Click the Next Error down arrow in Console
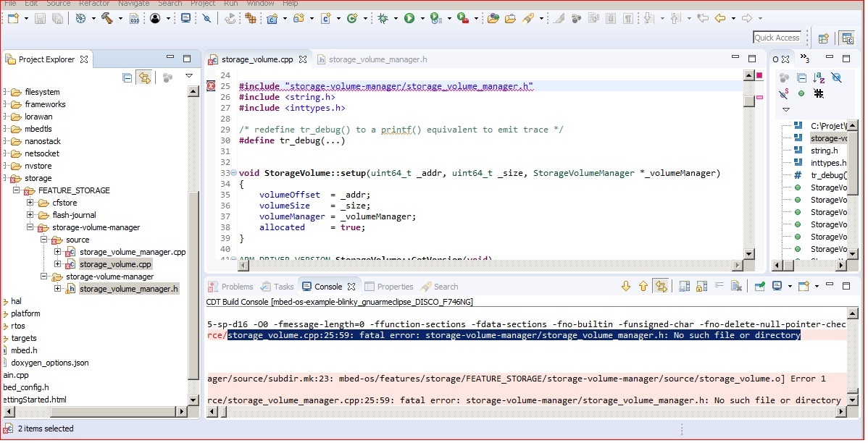Screen dimensions: 868x443 pyautogui.click(x=626, y=287)
